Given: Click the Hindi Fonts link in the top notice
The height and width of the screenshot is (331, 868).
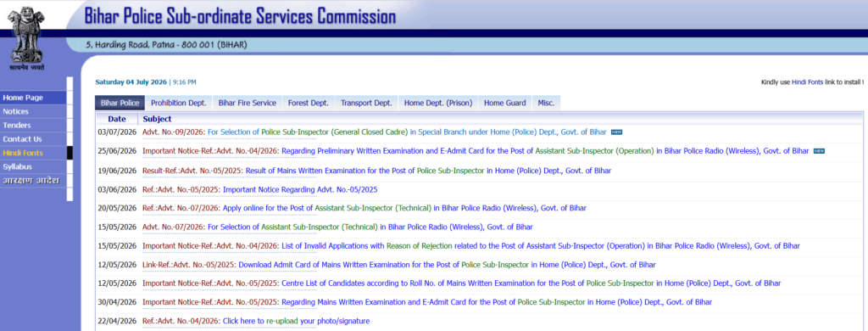Looking at the screenshot, I should coord(808,82).
